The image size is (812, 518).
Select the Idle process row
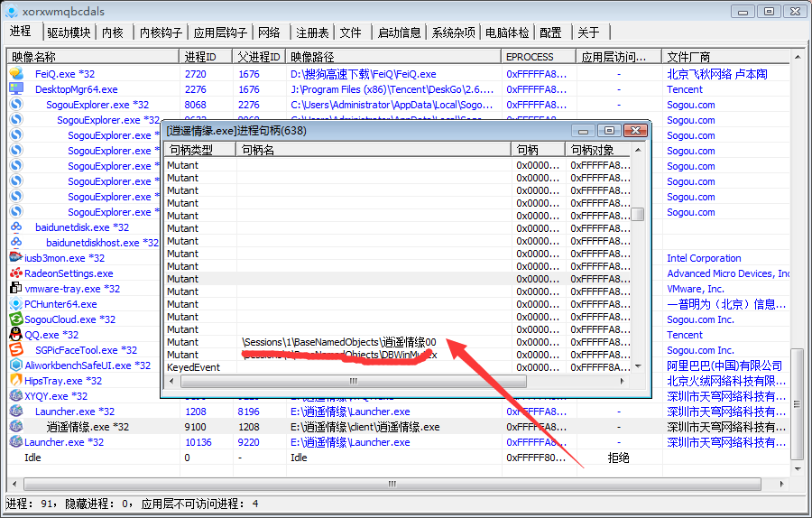(x=398, y=458)
